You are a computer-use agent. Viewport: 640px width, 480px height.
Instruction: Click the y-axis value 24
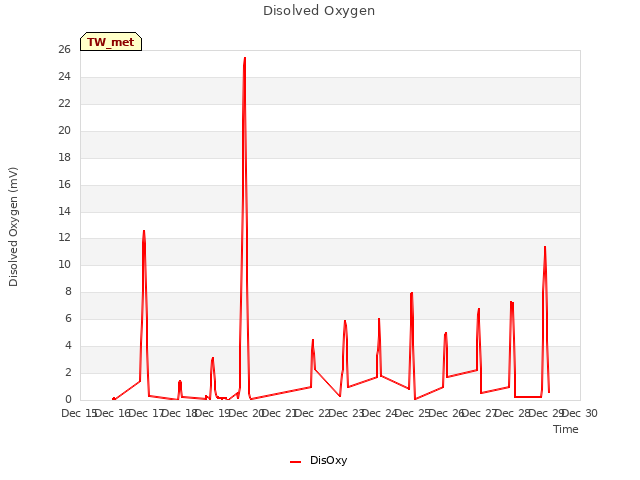coord(64,76)
